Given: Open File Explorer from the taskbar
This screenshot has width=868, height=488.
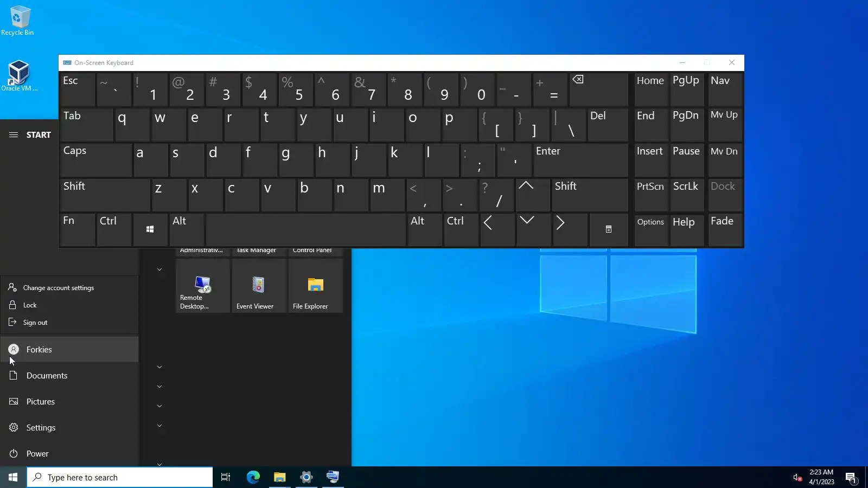Looking at the screenshot, I should (x=279, y=477).
